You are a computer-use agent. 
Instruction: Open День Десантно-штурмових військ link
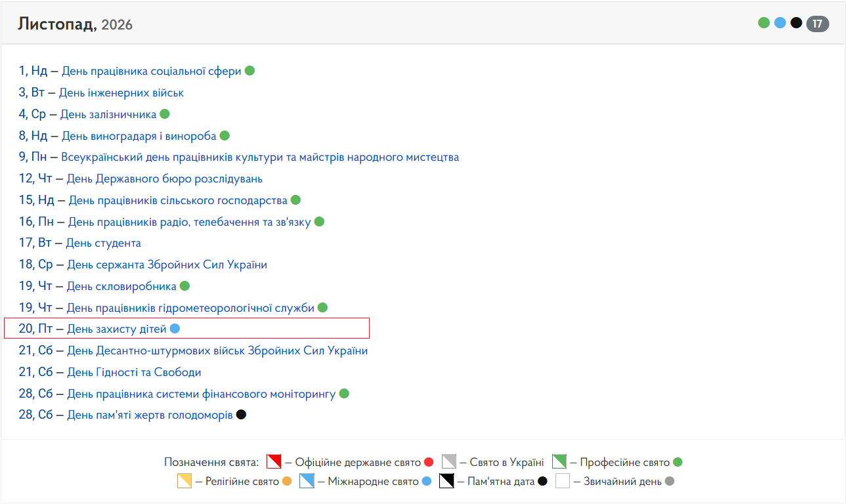coord(217,350)
